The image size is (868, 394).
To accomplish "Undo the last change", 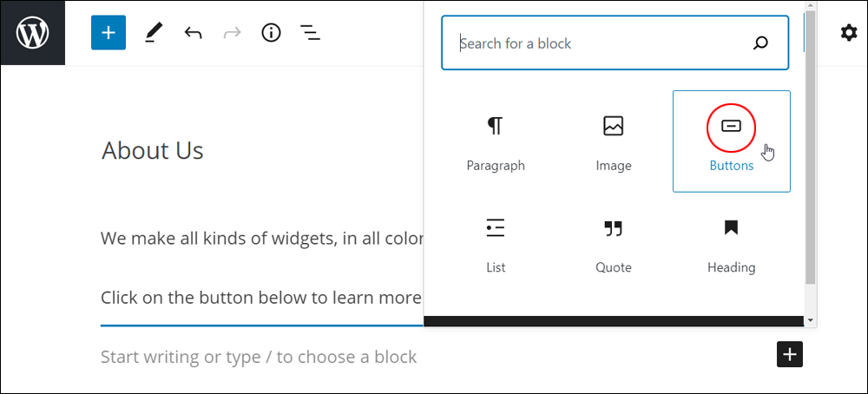I will [193, 33].
